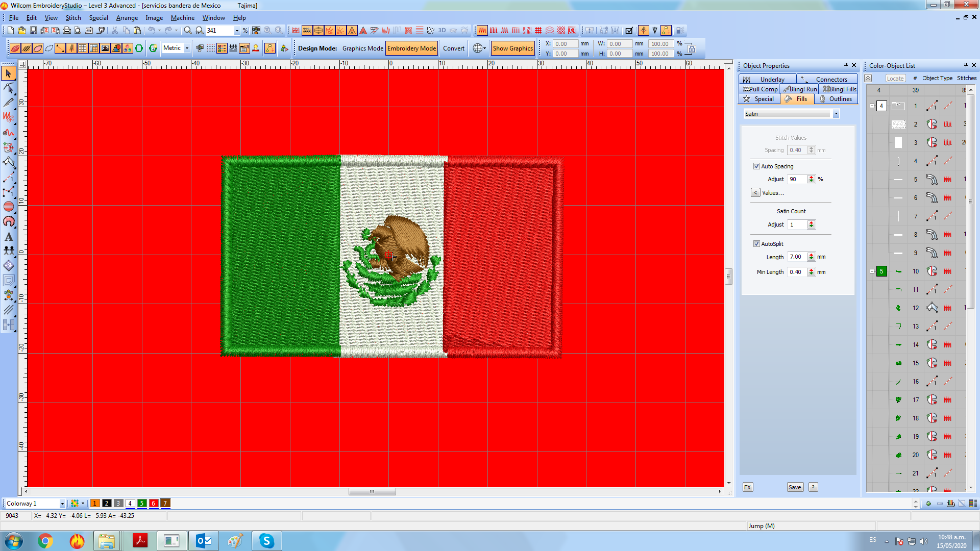Choose the Select Object arrow tool
Screen dimensions: 980x551
9,73
